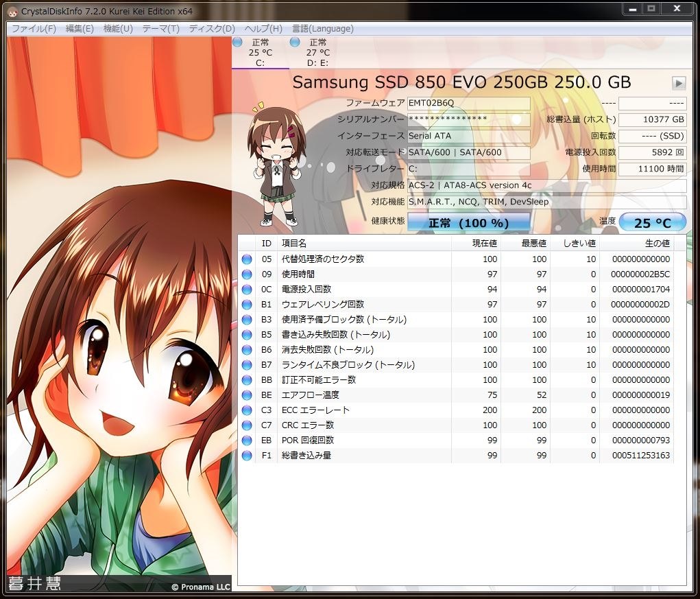Viewport: 700px width, 599px height.
Task: Click the C: drive status orb
Action: tap(237, 42)
